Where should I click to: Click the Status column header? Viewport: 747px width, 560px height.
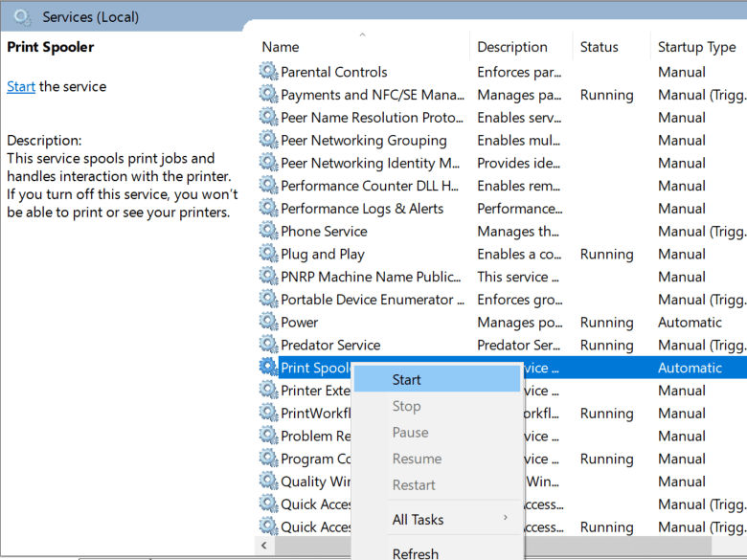[x=599, y=47]
